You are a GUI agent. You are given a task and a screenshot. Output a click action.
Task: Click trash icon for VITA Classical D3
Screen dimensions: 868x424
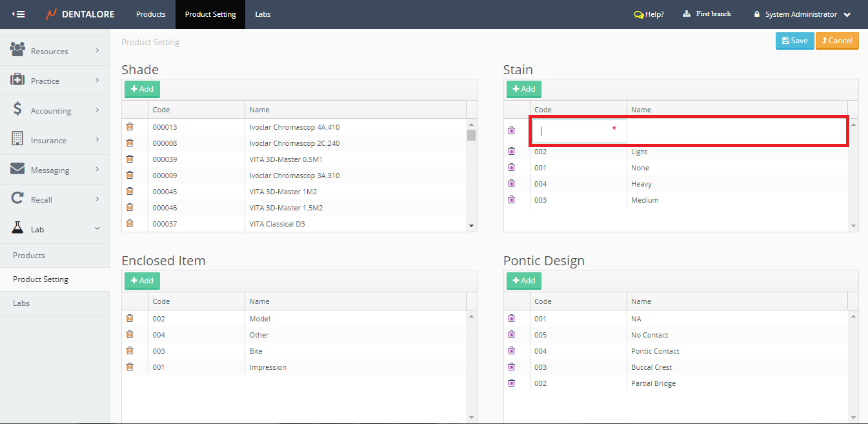[x=130, y=224]
